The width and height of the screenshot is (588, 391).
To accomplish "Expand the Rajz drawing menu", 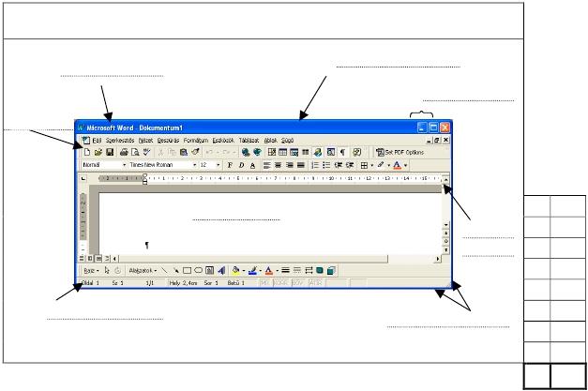I will click(x=91, y=270).
